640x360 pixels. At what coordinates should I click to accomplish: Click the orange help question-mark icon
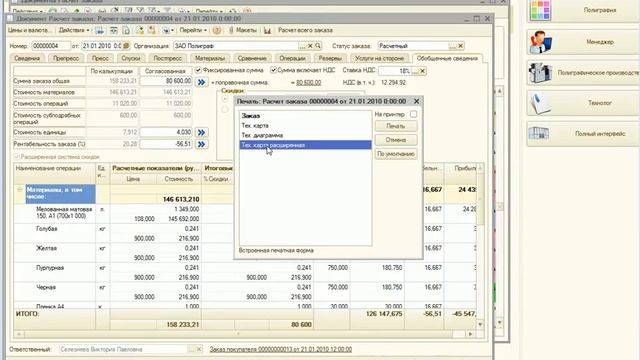point(217,30)
